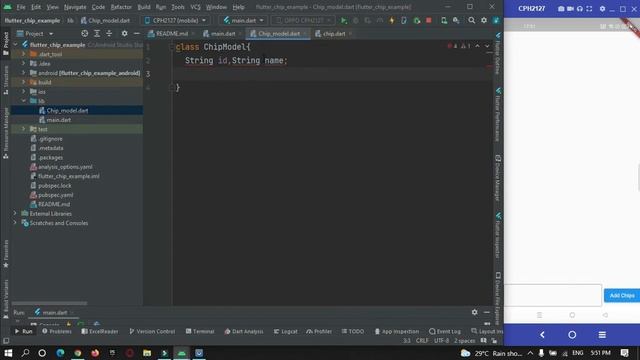Click the Flutter hot reload lightning icon
The height and width of the screenshot is (360, 640).
[x=392, y=20]
